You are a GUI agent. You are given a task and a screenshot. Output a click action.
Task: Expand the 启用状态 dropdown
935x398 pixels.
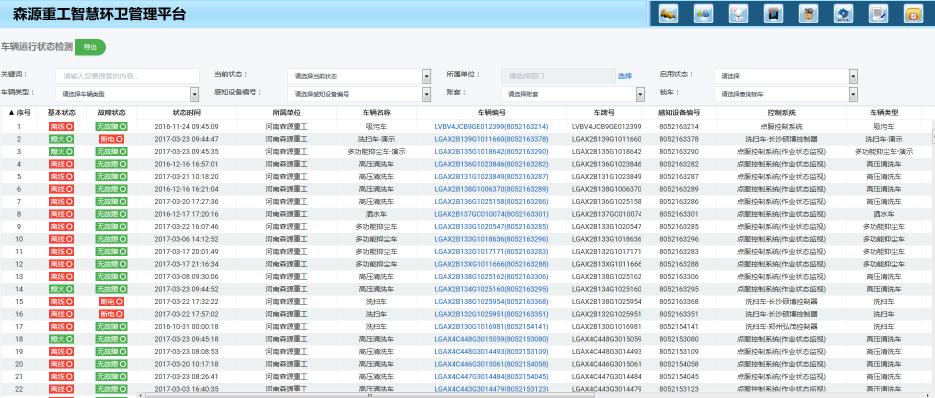pos(853,76)
